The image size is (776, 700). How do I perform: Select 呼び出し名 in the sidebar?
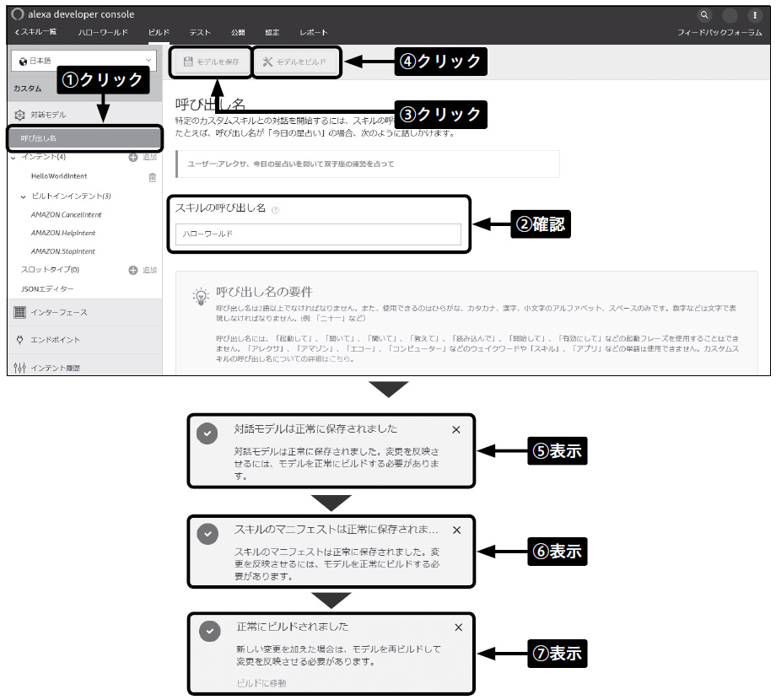point(84,138)
